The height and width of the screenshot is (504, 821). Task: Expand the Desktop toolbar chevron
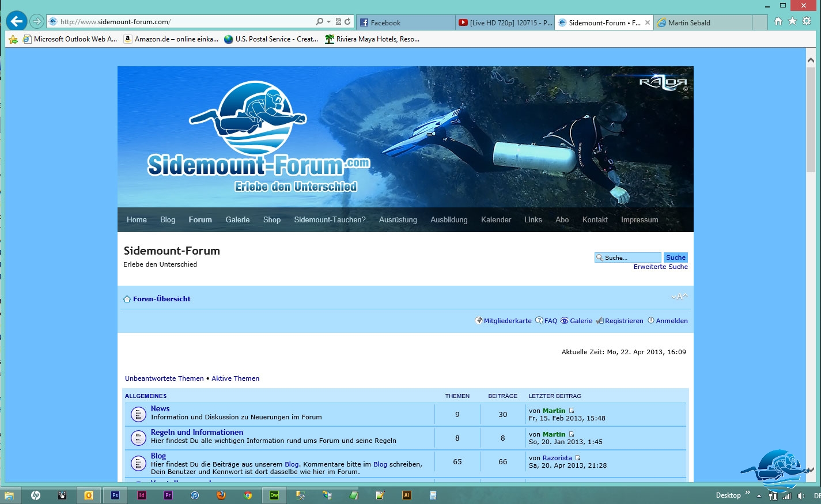click(748, 493)
